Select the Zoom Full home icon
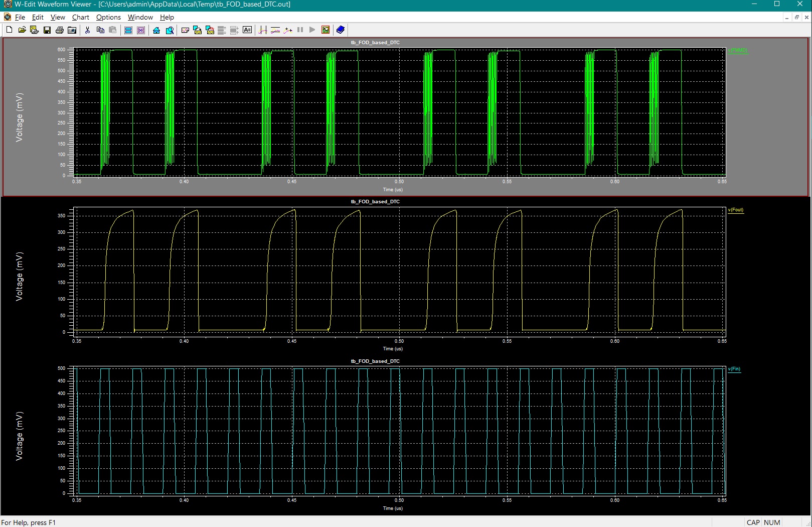This screenshot has width=812, height=527. point(156,30)
